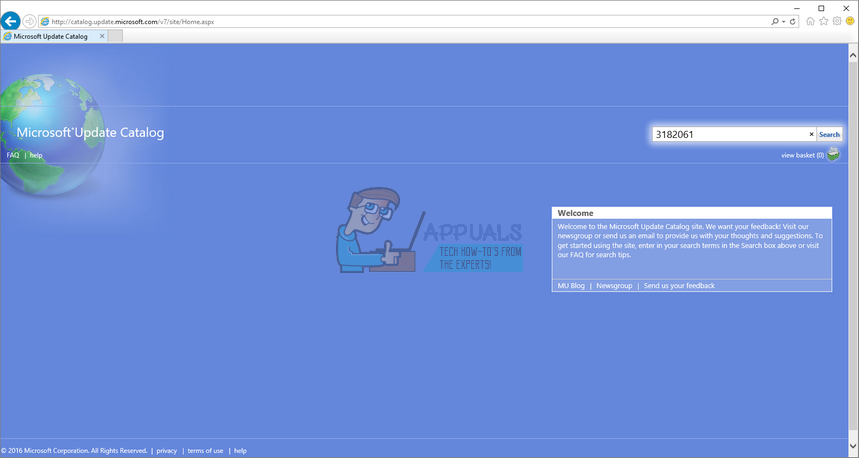
Task: Open the FAQ link under the title
Action: coord(13,156)
